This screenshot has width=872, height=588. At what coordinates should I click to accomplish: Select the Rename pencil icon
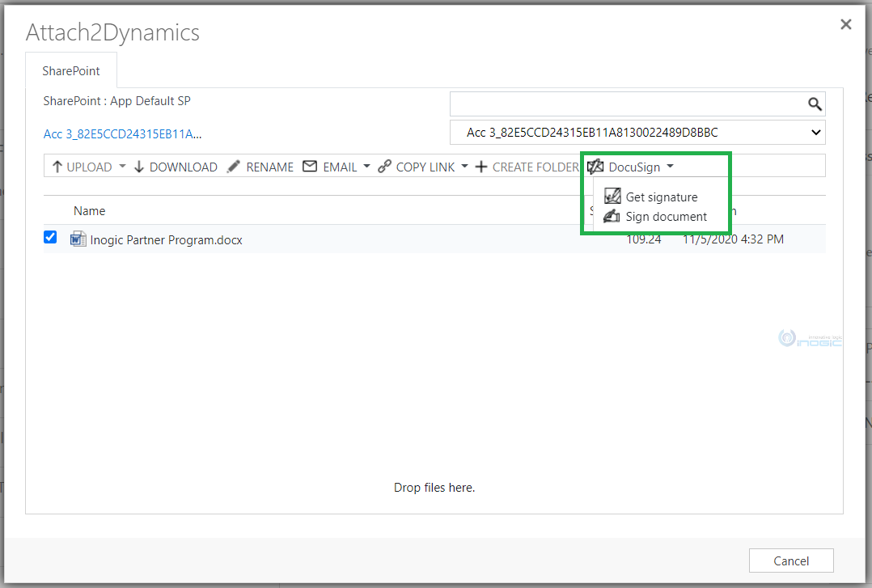click(x=234, y=167)
